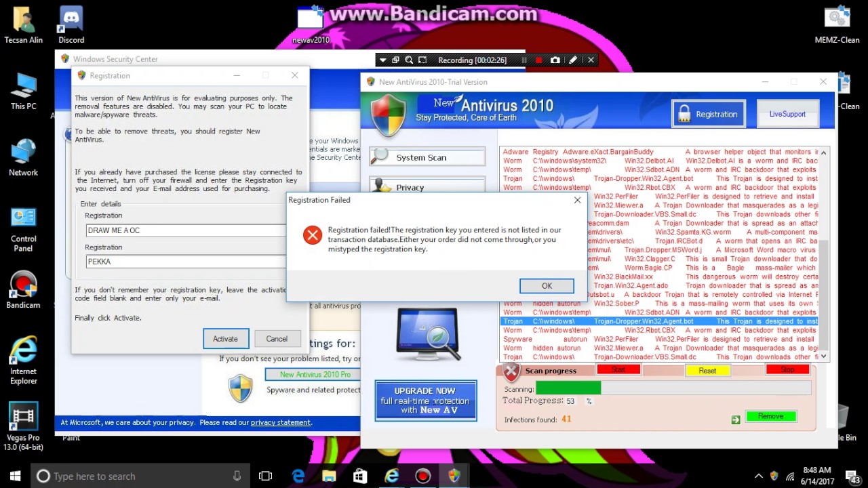Screen dimensions: 868x488
Task: Click the field containing PEKKA
Action: click(x=186, y=262)
